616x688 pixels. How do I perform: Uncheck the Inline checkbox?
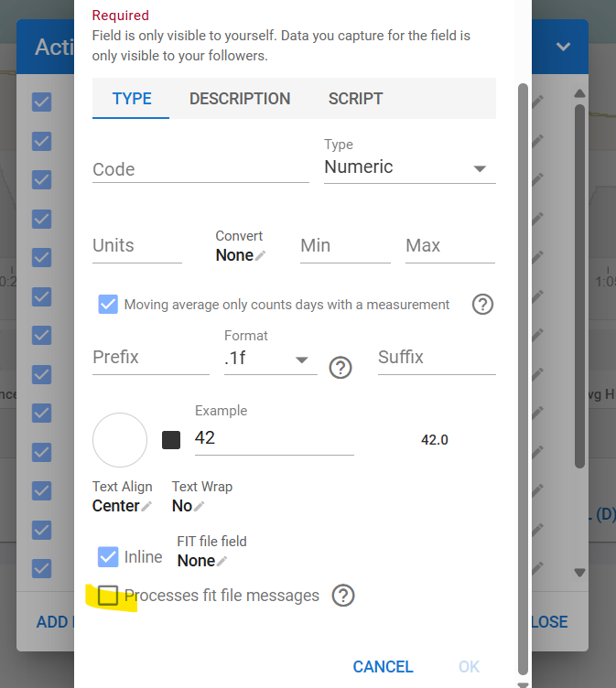(x=108, y=556)
